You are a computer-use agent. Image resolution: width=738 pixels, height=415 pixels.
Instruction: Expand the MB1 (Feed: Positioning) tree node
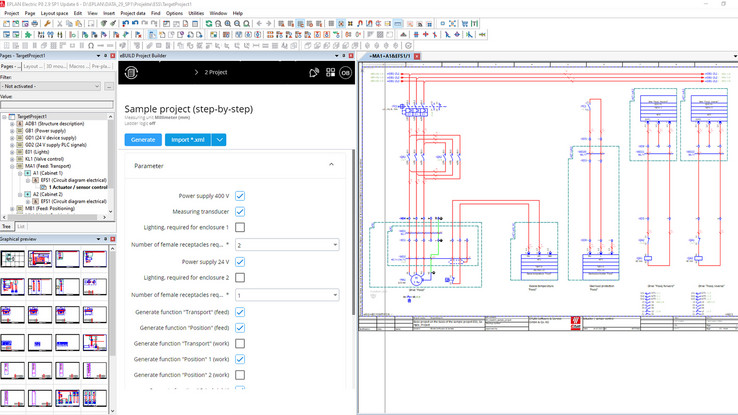(x=12, y=208)
